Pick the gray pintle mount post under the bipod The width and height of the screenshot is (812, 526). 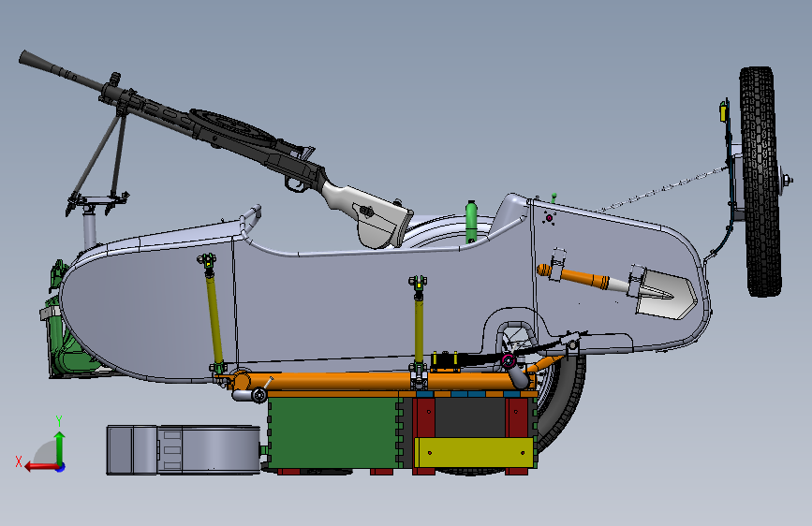pos(90,229)
